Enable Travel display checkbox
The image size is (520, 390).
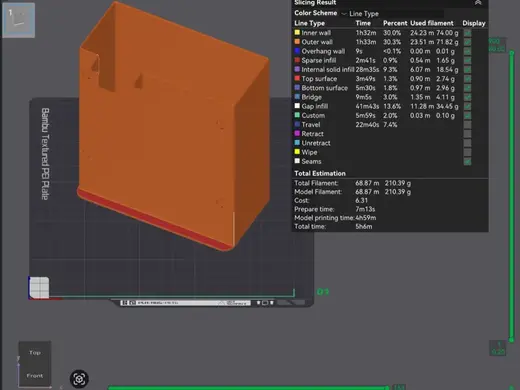tap(467, 125)
